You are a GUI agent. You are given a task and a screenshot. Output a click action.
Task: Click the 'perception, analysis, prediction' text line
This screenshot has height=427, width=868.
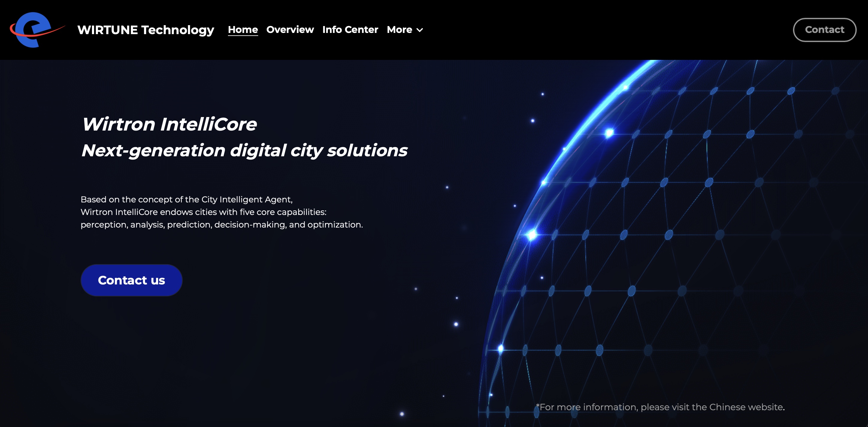[221, 224]
